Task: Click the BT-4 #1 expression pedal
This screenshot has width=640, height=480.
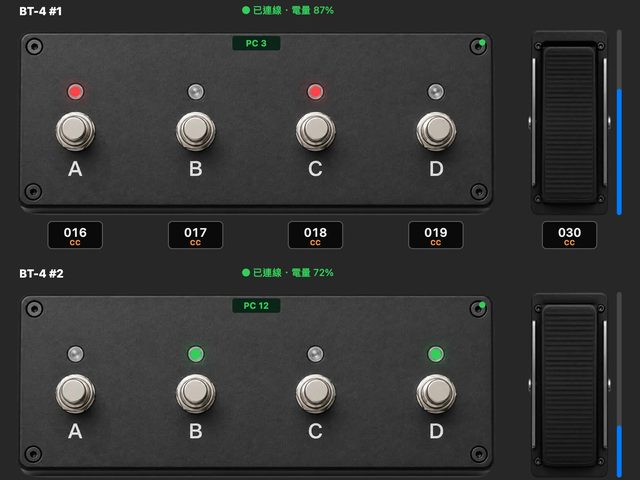Action: point(569,122)
